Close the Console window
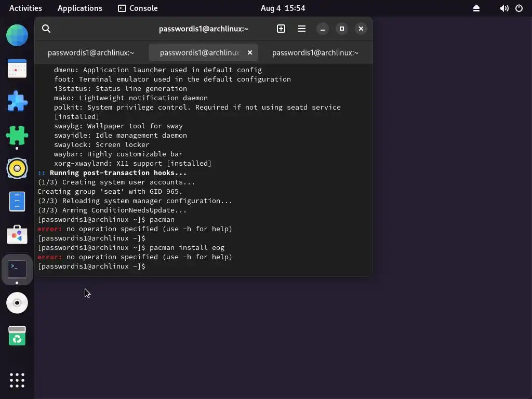Image resolution: width=532 pixels, height=399 pixels. 361,29
